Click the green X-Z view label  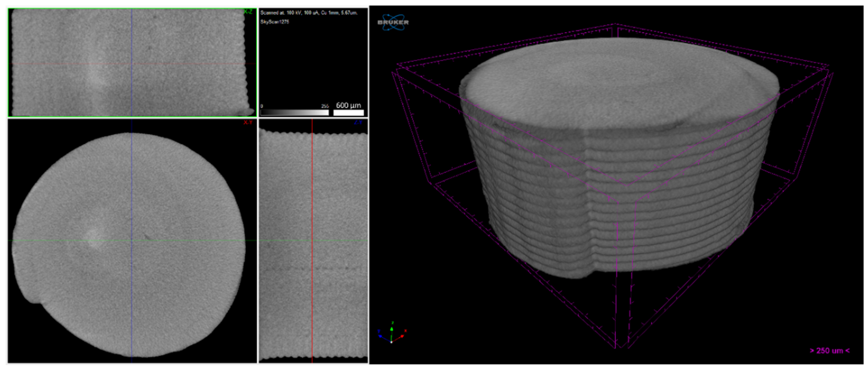[248, 12]
